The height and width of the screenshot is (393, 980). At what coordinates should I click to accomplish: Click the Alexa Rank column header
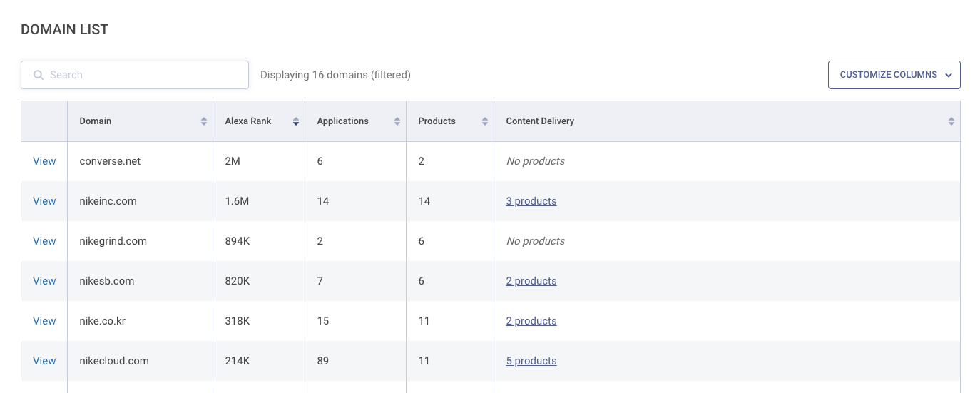[248, 121]
